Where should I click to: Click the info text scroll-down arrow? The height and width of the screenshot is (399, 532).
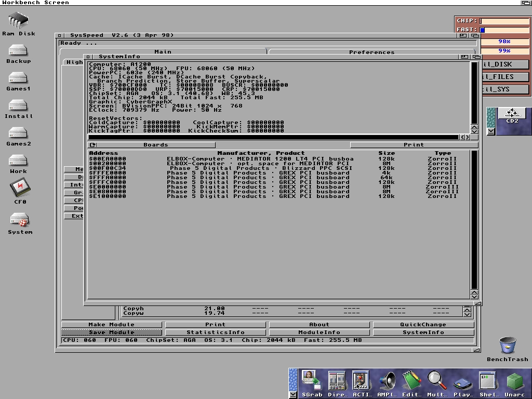474,131
